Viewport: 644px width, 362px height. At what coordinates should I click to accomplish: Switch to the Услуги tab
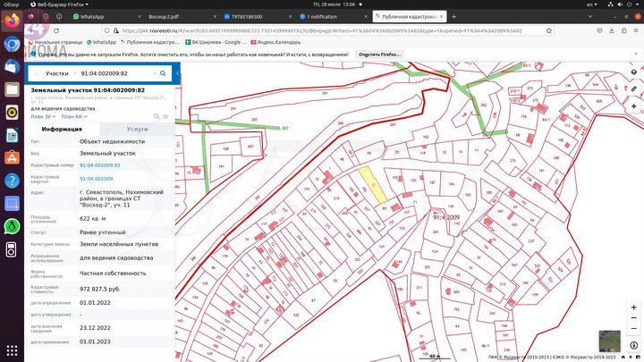pos(137,130)
